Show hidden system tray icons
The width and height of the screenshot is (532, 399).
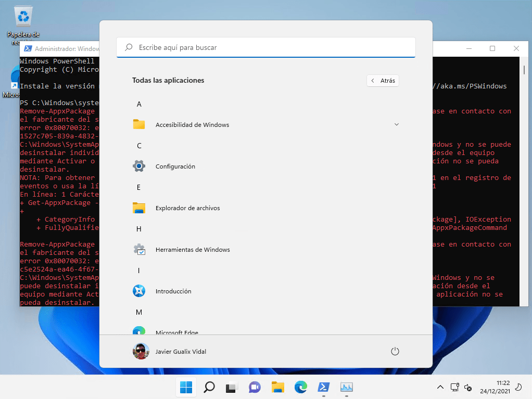440,387
